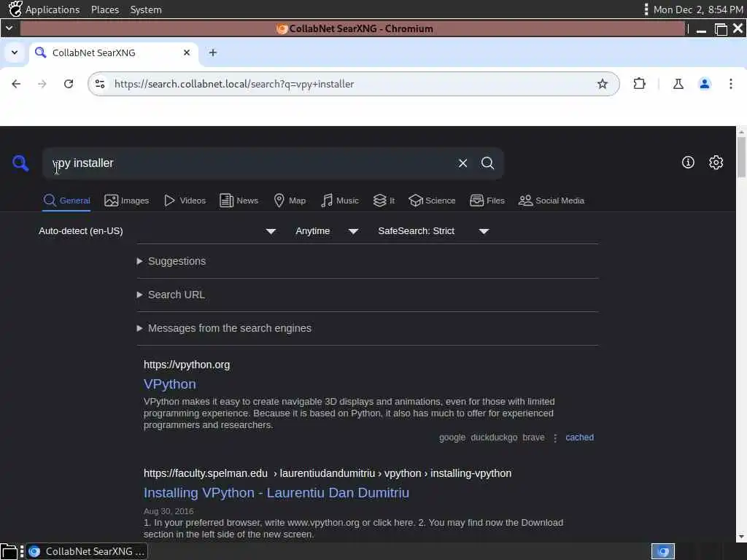Open SearXNG preferences gear icon
Image resolution: width=747 pixels, height=560 pixels.
tap(716, 163)
